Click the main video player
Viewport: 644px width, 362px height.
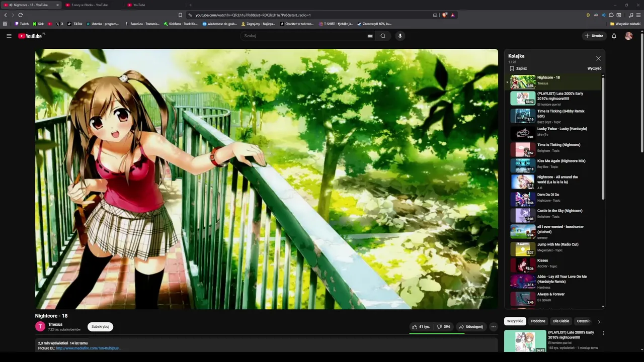[267, 179]
